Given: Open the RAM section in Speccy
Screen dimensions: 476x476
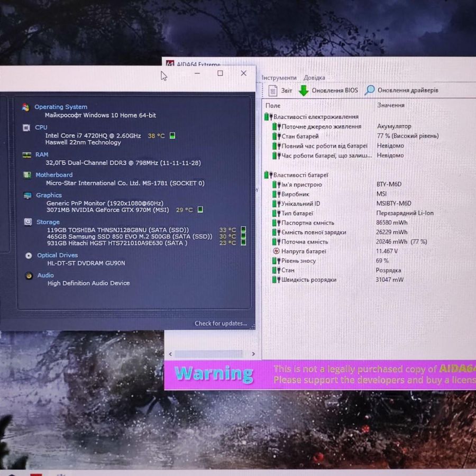Looking at the screenshot, I should 42,154.
